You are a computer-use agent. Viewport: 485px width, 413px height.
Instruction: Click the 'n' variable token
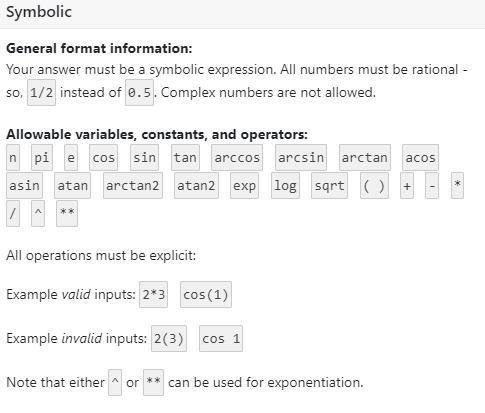(13, 157)
